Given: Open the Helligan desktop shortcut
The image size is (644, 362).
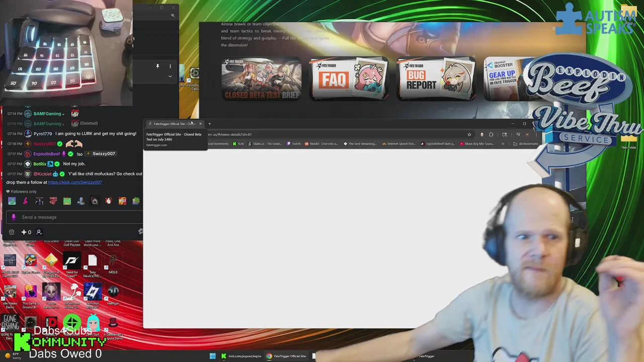Looking at the screenshot, I should [x=113, y=296].
